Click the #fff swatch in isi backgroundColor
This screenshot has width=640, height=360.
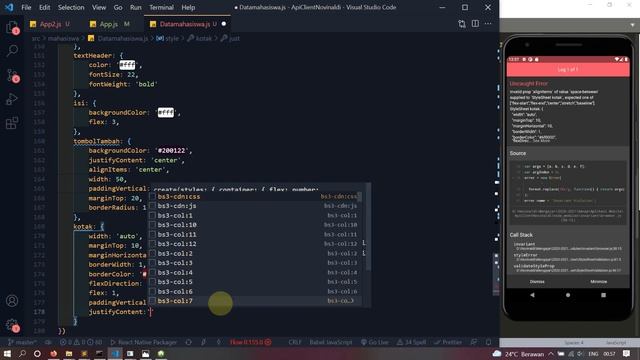click(x=165, y=112)
